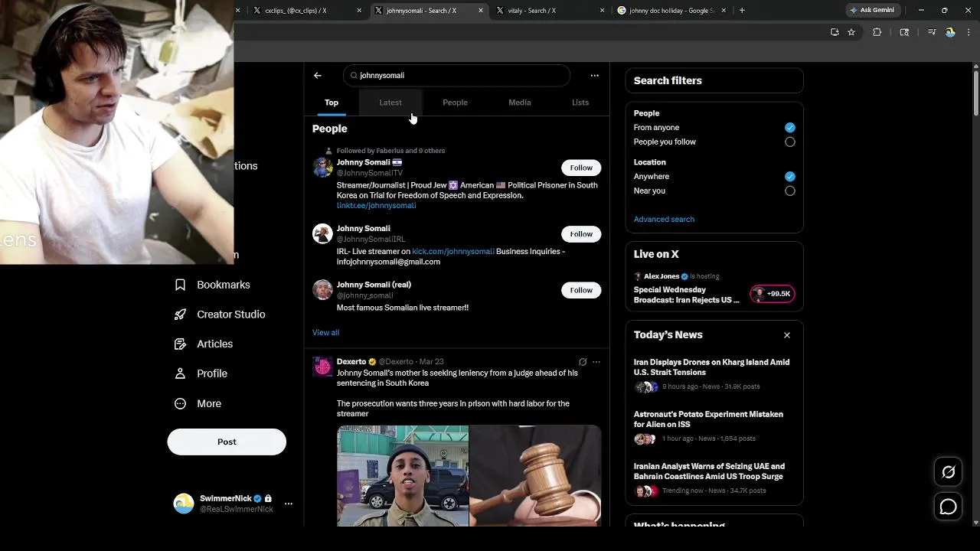Open the Advanced search link
The image size is (980, 551).
click(664, 220)
